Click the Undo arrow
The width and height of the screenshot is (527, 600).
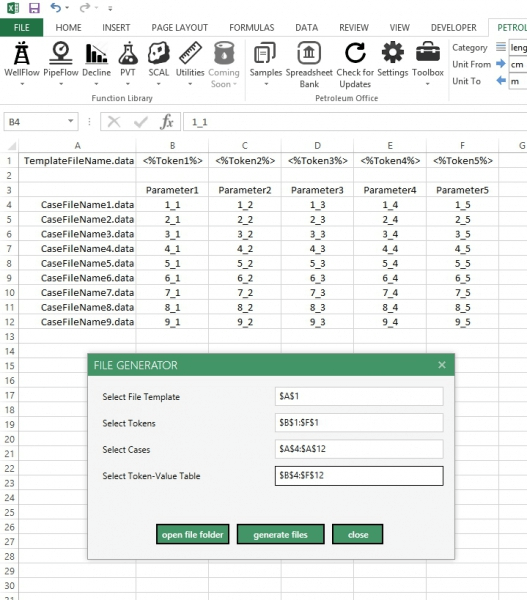[x=55, y=7]
